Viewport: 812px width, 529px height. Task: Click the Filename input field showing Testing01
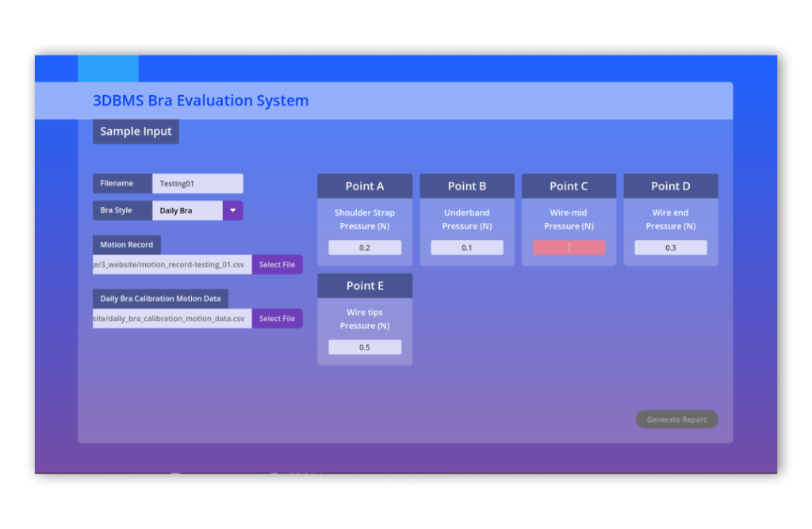(197, 183)
